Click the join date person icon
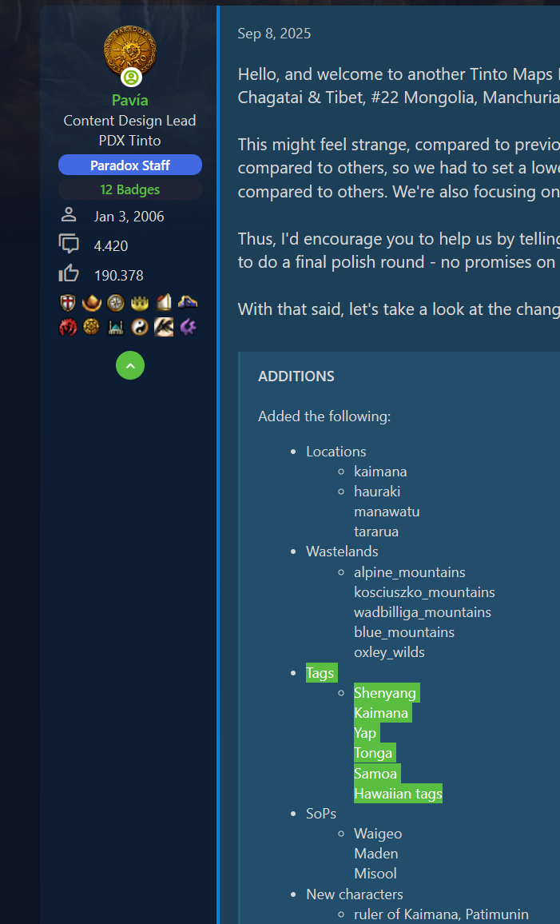The image size is (560, 924). 69,216
